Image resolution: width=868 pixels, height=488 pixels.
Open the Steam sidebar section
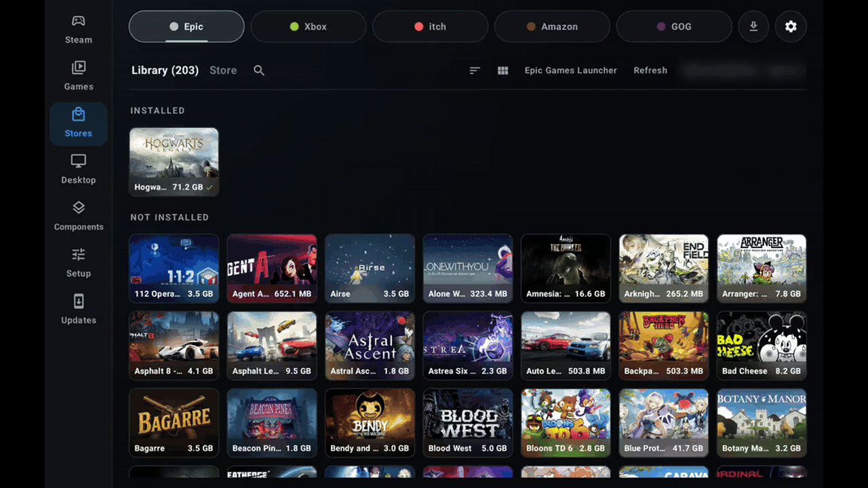[x=79, y=30]
